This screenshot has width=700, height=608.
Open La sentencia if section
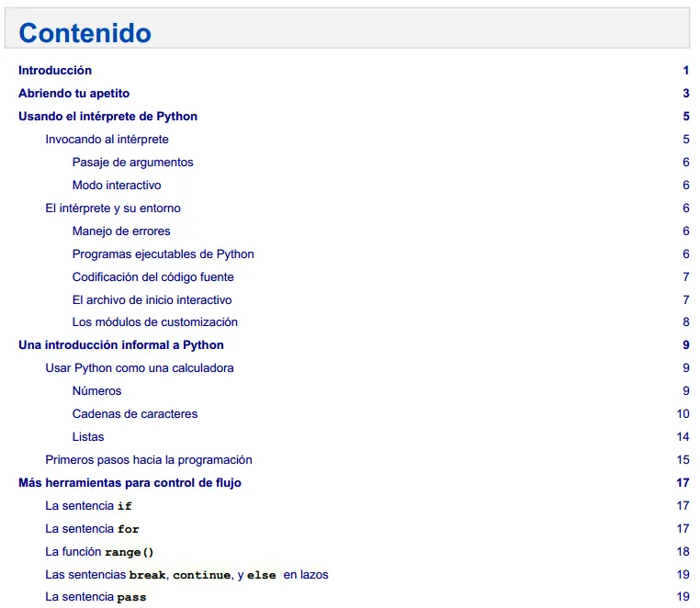88,506
